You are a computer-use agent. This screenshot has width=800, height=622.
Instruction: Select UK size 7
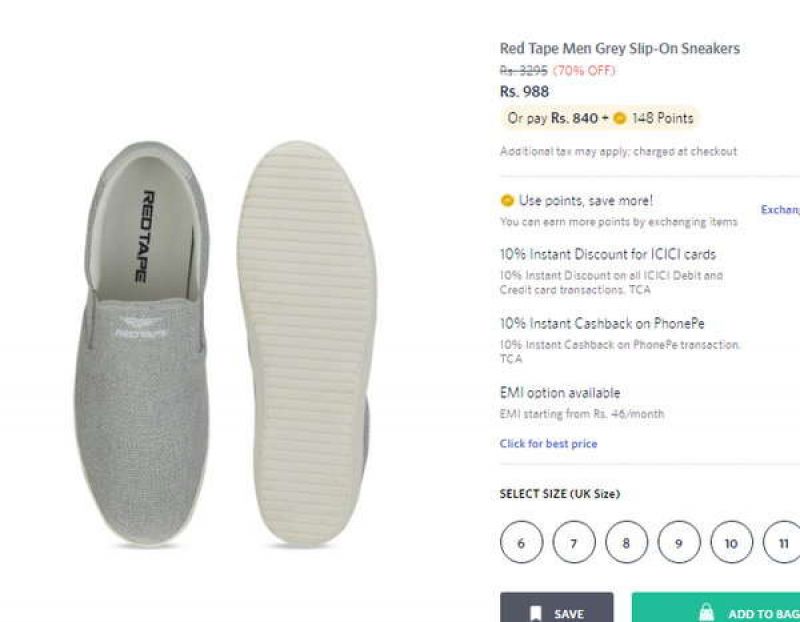point(572,543)
